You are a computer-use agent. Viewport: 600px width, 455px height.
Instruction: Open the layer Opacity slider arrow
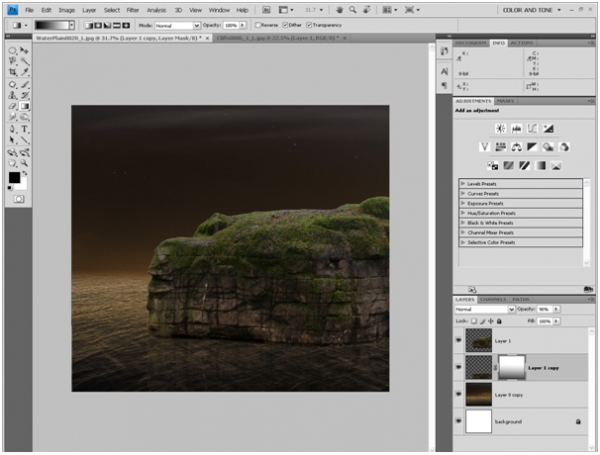556,309
